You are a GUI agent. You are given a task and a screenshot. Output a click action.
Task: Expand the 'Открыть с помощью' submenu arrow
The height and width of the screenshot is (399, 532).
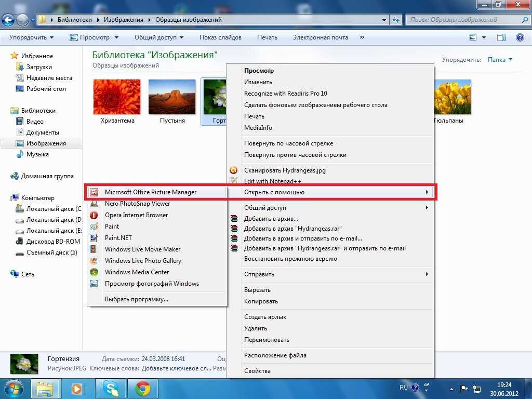point(427,192)
